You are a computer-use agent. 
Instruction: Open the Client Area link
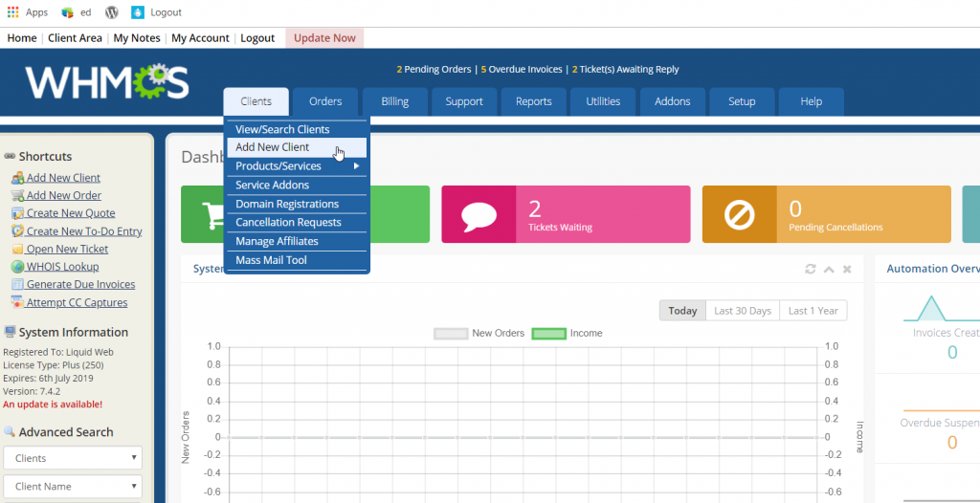tap(75, 38)
